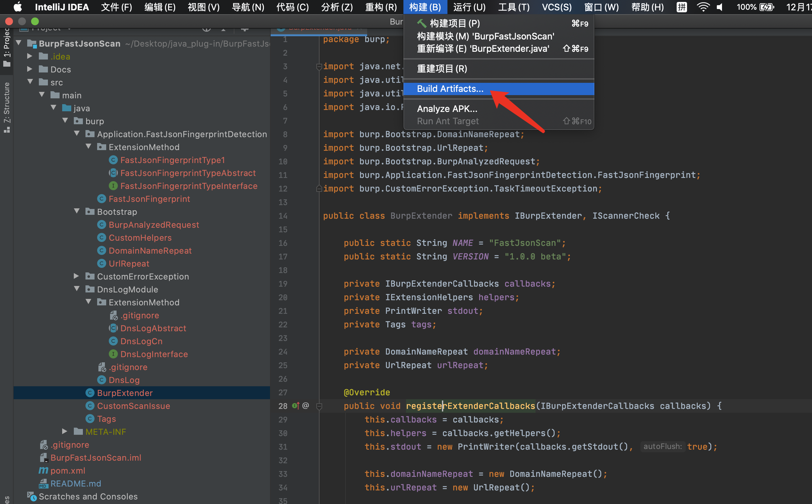
Task: Open the 运行 (U) menu
Action: coord(469,7)
